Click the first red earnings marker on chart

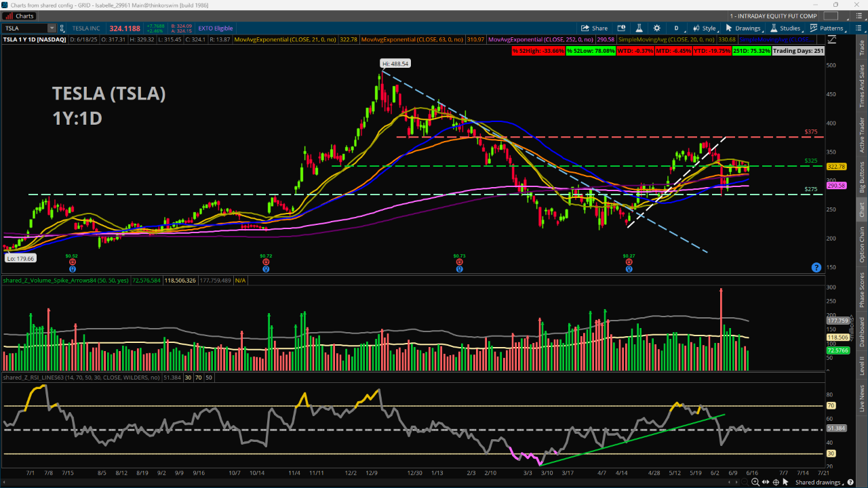(x=71, y=262)
